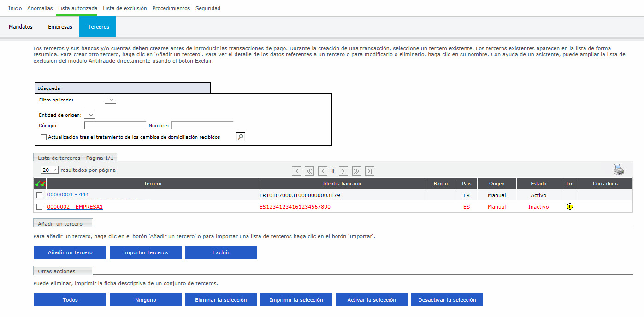Go to first page of results
The height and width of the screenshot is (317, 644).
click(296, 171)
